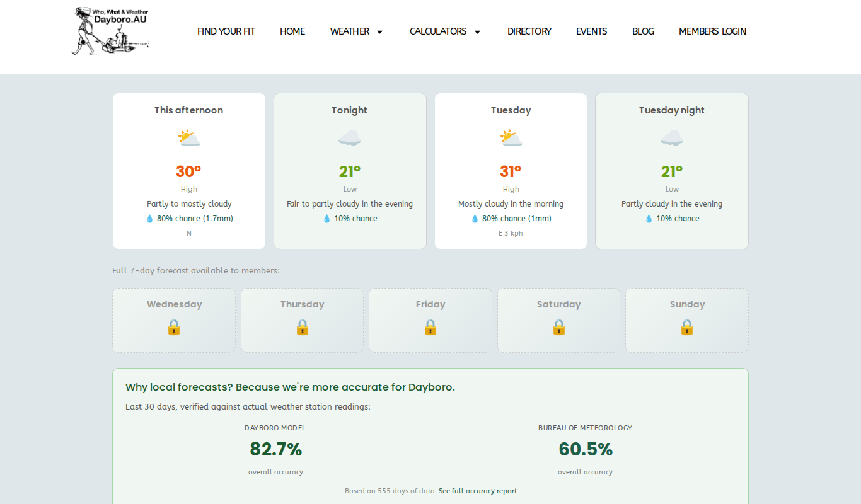Click the Wednesday padlock icon
The width and height of the screenshot is (861, 504).
(174, 327)
